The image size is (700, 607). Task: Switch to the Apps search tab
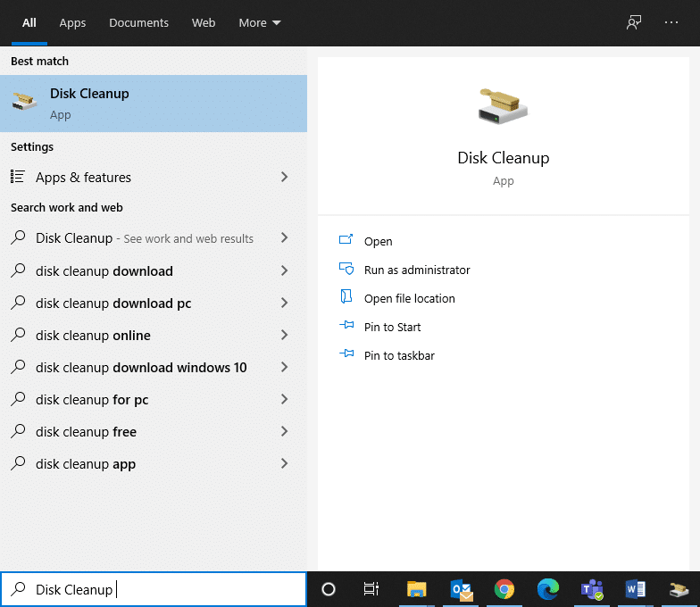[72, 22]
